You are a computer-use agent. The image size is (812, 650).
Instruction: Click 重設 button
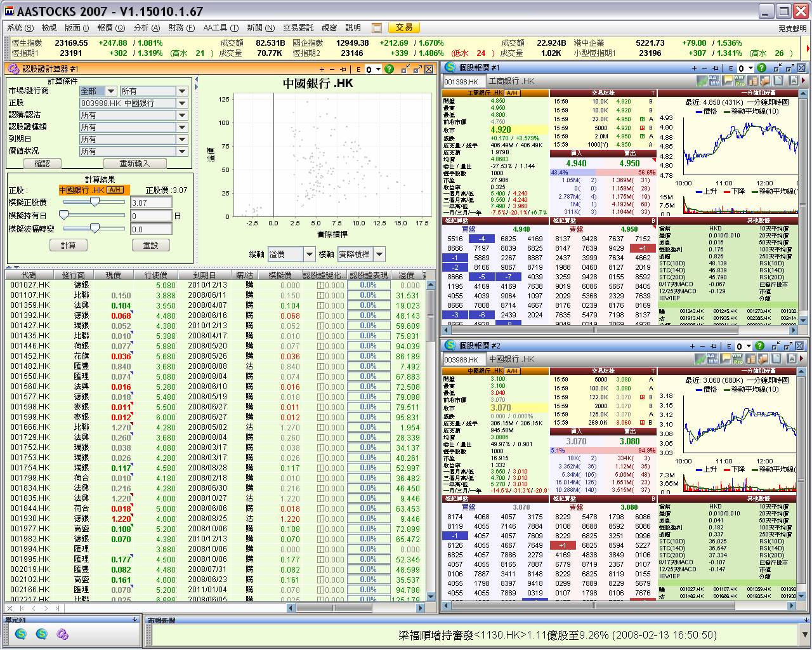(x=151, y=245)
